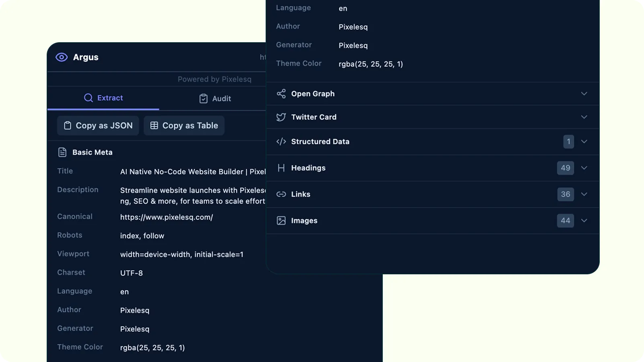Expand the Open Graph section chevron
Viewport: 644px width, 362px height.
[584, 94]
